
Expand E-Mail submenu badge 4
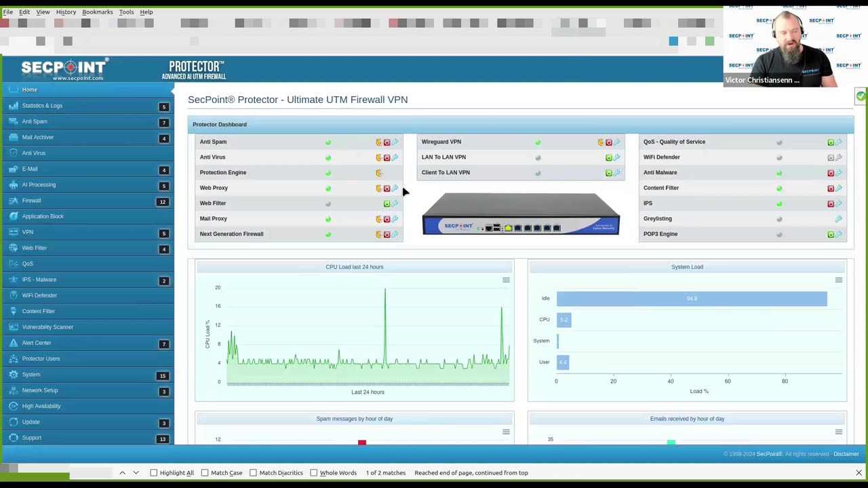163,170
